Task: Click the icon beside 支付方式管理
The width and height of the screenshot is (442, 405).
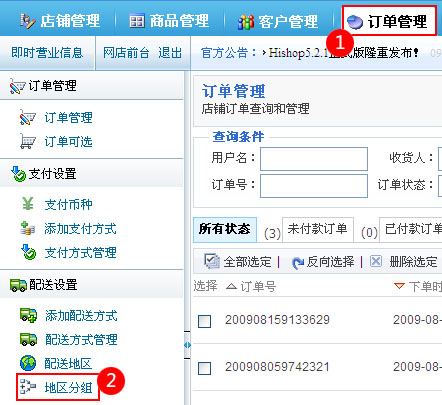Action: coord(28,252)
